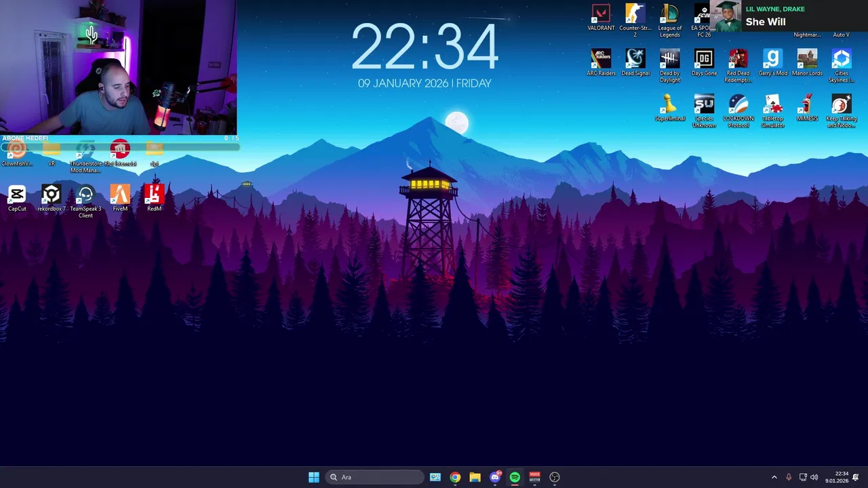Open the League of Legends shortcut
Image resolution: width=868 pixels, height=488 pixels.
(x=669, y=20)
